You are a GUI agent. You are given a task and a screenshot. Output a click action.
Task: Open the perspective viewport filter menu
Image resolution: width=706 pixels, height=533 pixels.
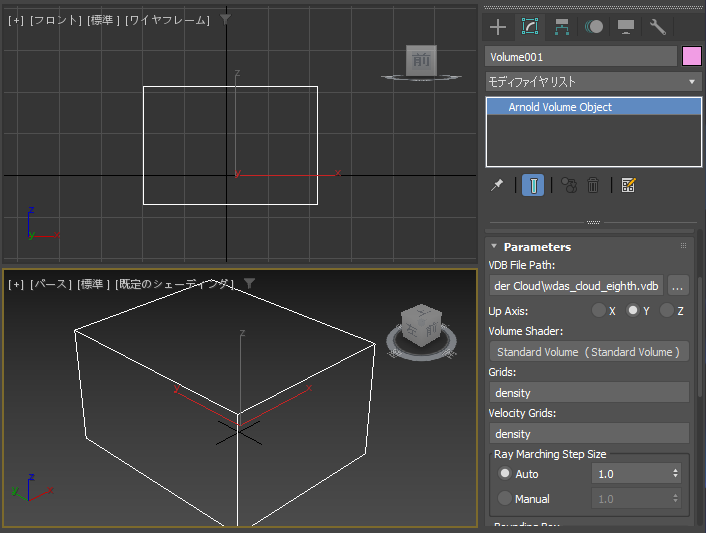point(249,284)
